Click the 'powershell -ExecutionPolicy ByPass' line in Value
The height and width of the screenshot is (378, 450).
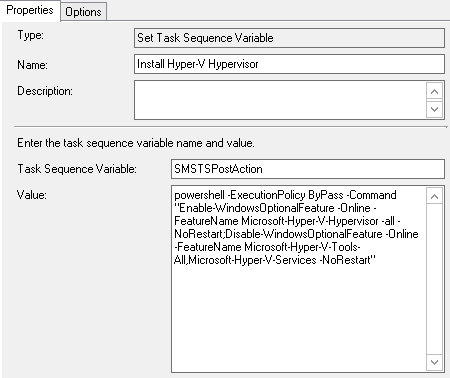285,195
